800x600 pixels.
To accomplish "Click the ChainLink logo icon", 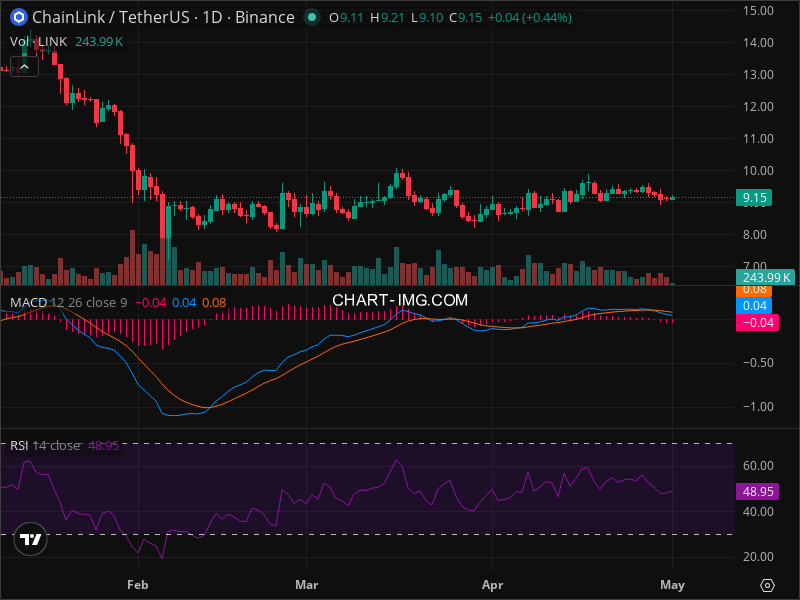I will point(19,17).
